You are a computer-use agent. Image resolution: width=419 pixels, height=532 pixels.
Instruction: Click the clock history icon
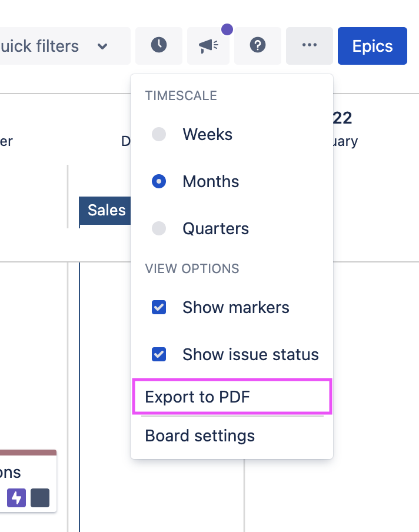click(x=158, y=45)
